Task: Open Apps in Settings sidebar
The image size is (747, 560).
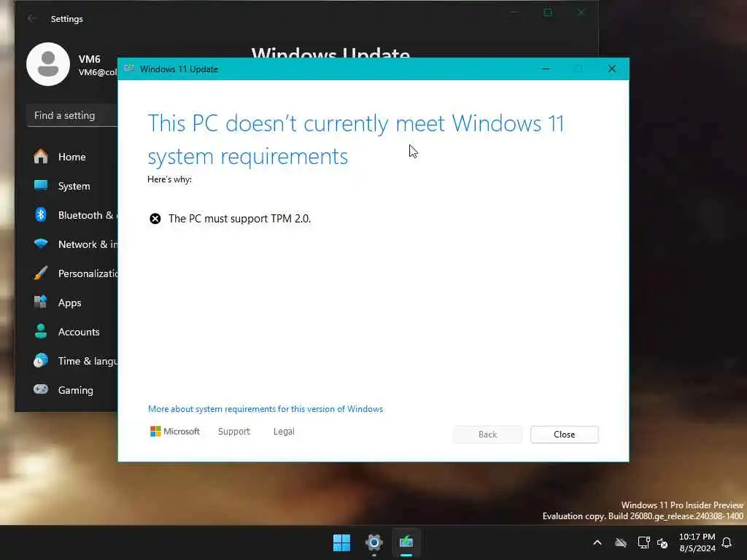Action: coord(71,303)
